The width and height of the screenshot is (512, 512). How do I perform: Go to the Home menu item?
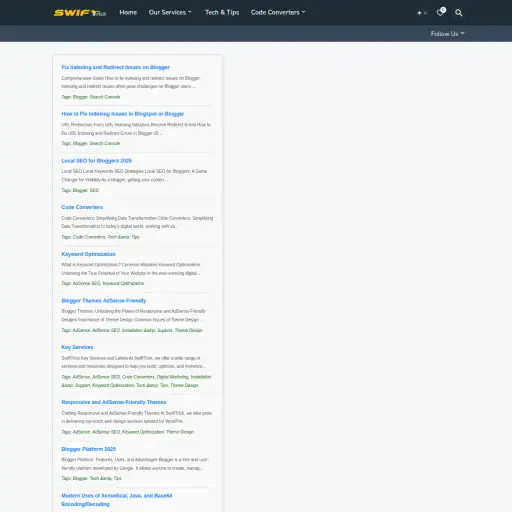[128, 12]
